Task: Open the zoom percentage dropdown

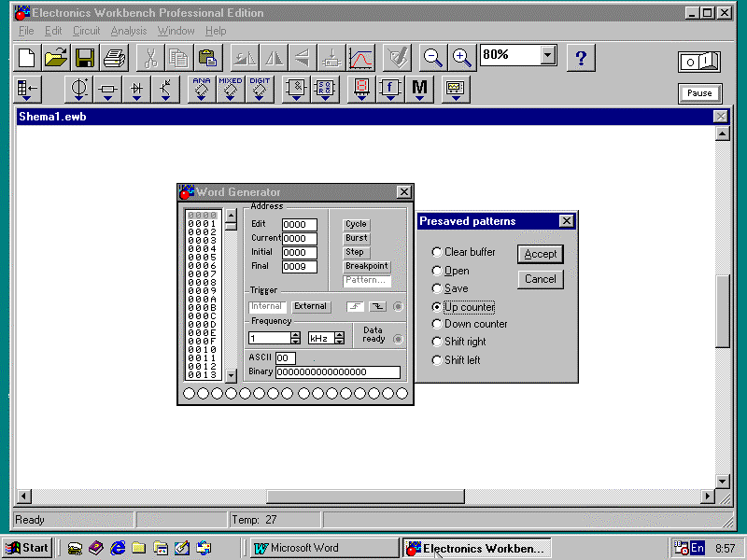Action: tap(548, 55)
